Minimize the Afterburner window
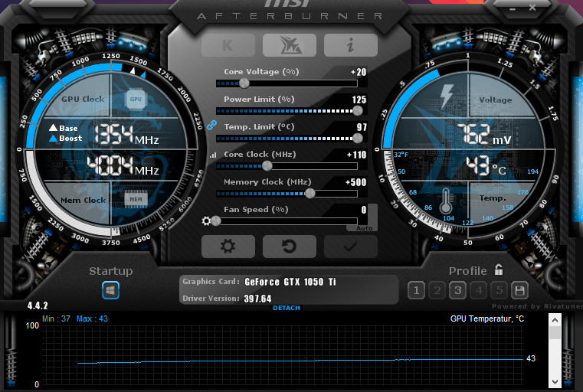 point(513,8)
